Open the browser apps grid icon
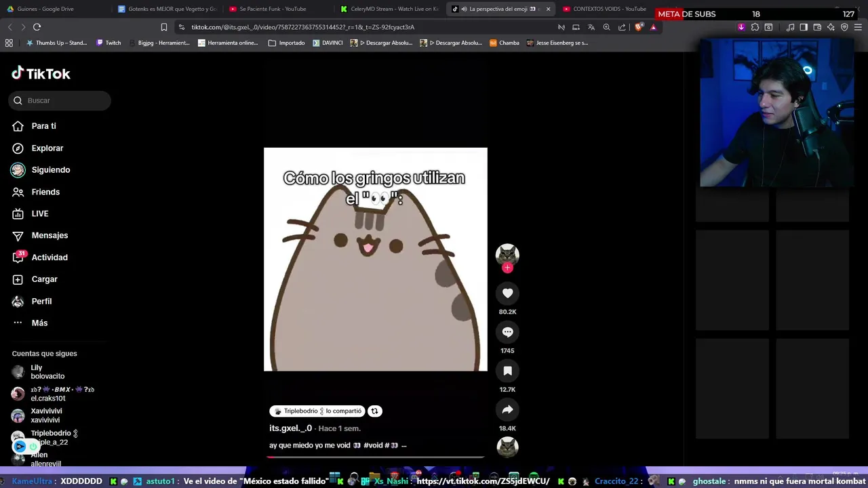 pos(9,43)
